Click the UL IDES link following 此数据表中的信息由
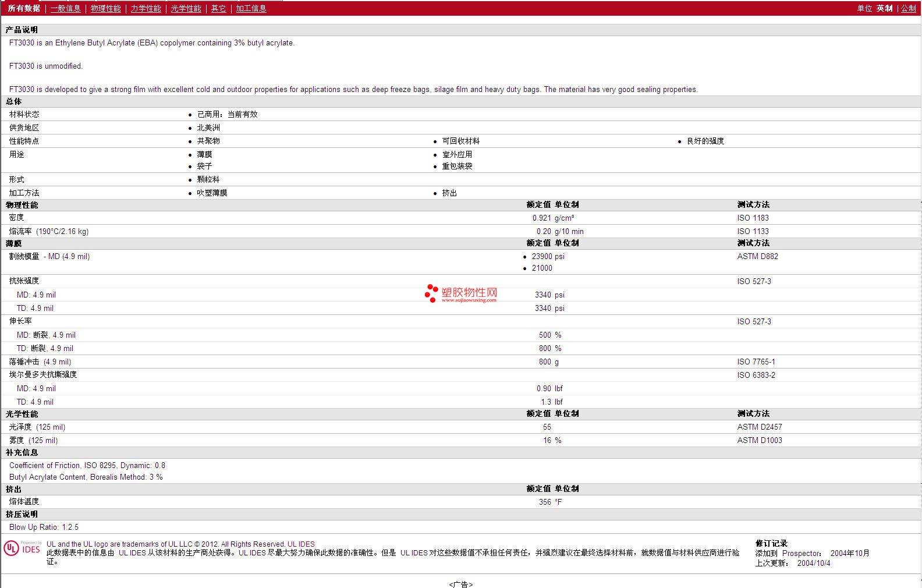 [x=132, y=553]
